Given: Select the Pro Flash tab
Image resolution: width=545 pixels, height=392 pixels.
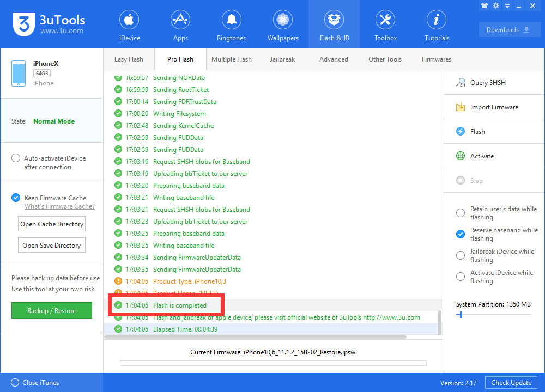Looking at the screenshot, I should tap(180, 59).
